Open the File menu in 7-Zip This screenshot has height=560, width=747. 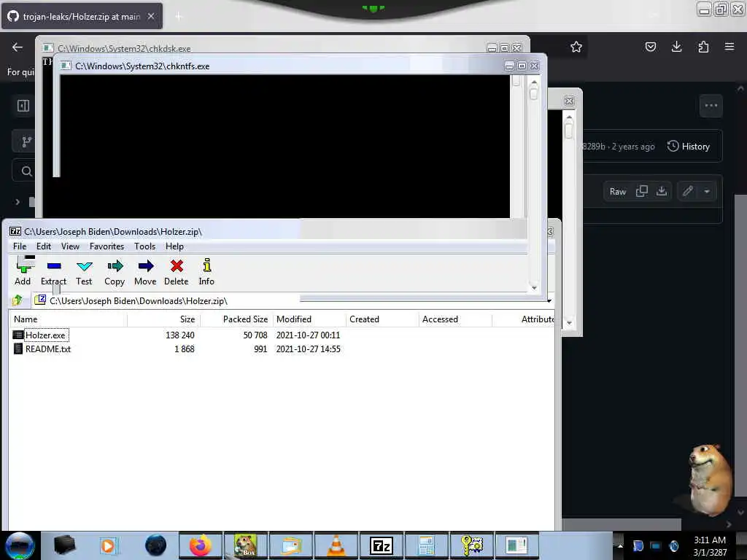[x=20, y=246]
